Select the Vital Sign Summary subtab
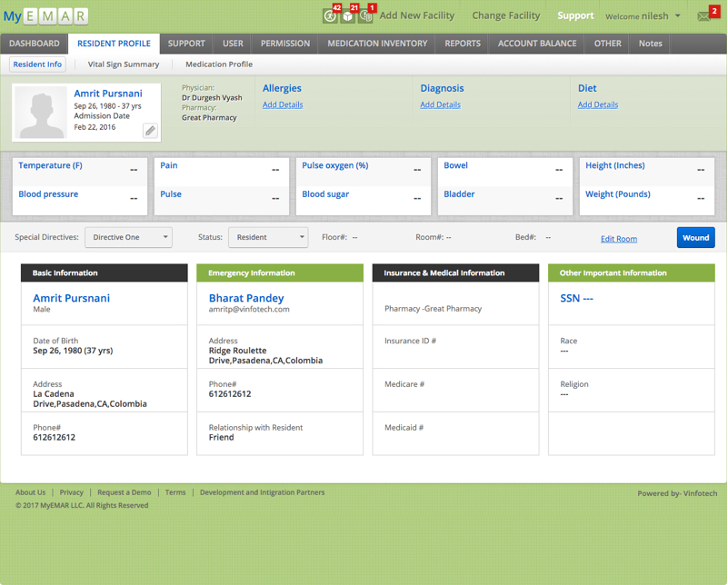728x585 pixels. coord(124,64)
